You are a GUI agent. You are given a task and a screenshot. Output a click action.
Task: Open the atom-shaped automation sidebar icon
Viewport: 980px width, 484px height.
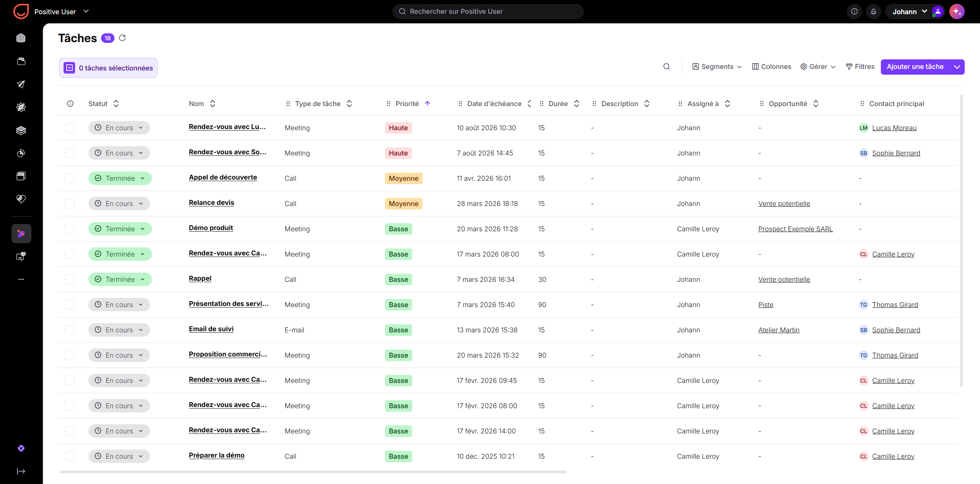point(21,107)
